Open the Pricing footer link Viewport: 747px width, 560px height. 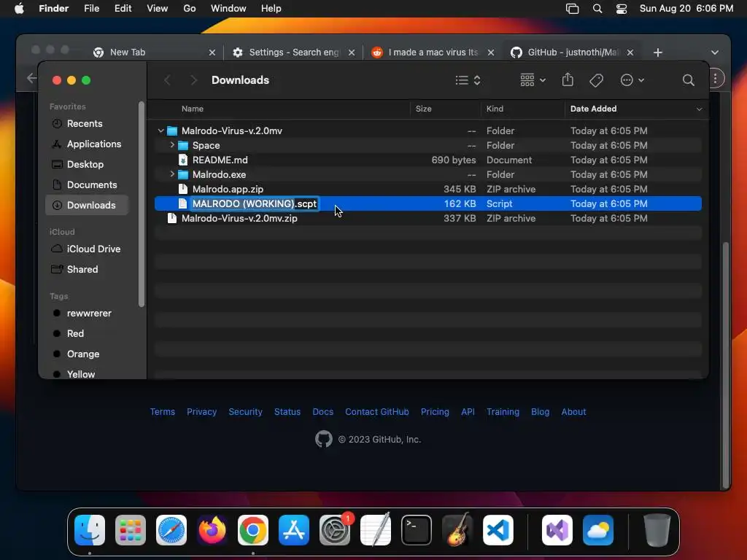pyautogui.click(x=435, y=411)
